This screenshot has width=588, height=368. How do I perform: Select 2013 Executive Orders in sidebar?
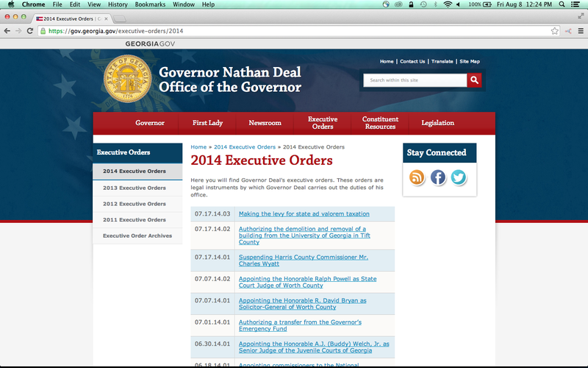click(x=134, y=188)
